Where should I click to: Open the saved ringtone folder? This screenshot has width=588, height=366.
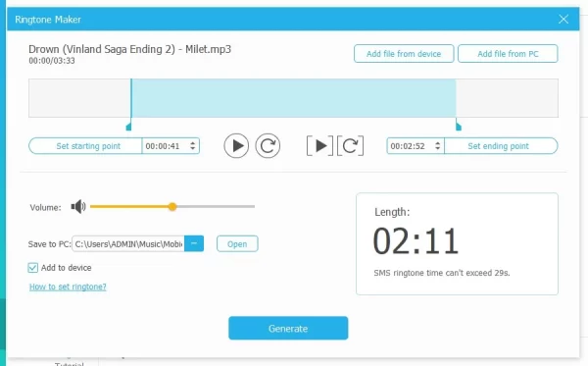[x=237, y=244]
